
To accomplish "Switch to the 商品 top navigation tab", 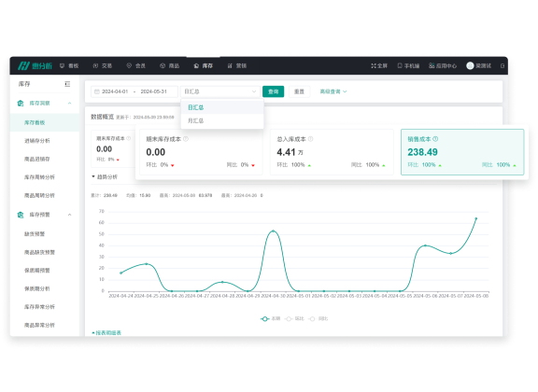I will [x=169, y=65].
